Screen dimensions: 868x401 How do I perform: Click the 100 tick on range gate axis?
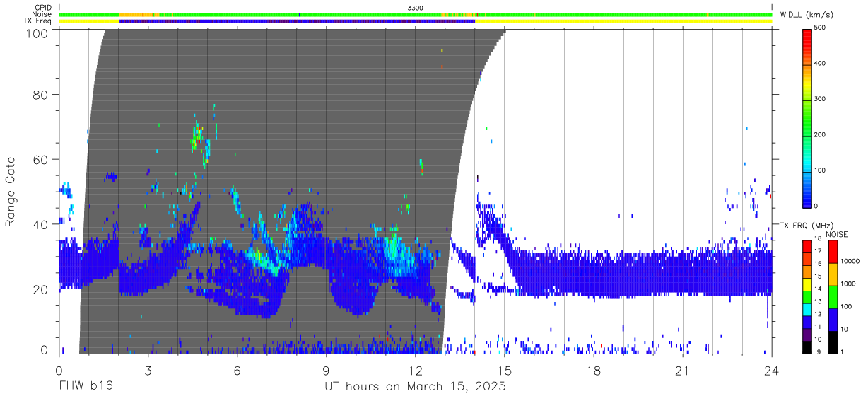point(37,33)
